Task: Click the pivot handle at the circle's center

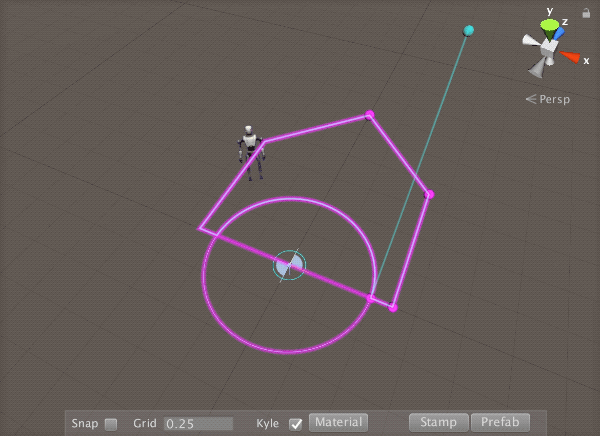Action: click(x=289, y=265)
